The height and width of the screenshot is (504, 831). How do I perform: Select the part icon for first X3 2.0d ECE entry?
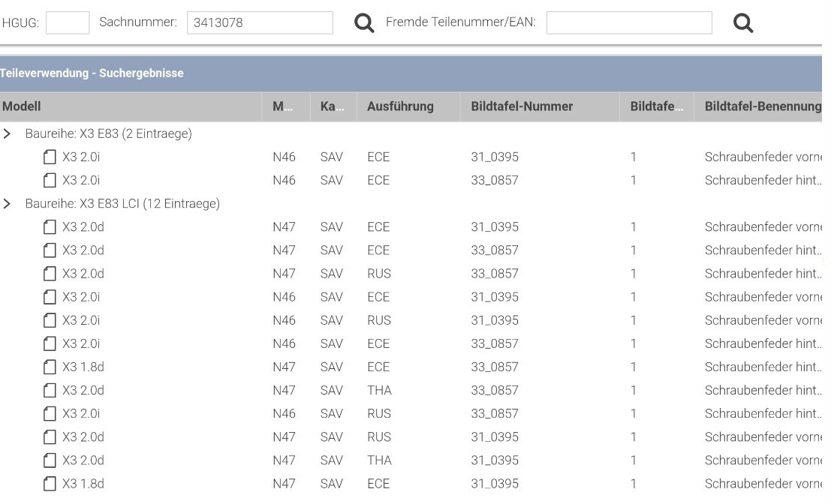50,226
